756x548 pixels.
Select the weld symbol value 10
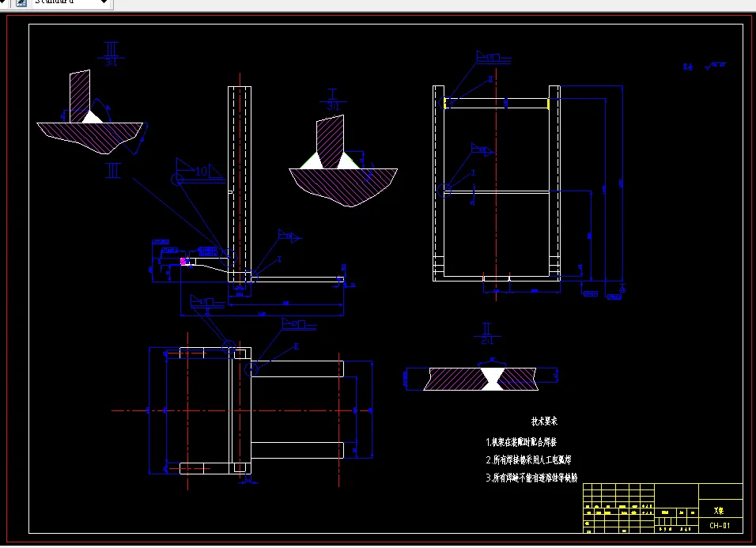click(201, 171)
